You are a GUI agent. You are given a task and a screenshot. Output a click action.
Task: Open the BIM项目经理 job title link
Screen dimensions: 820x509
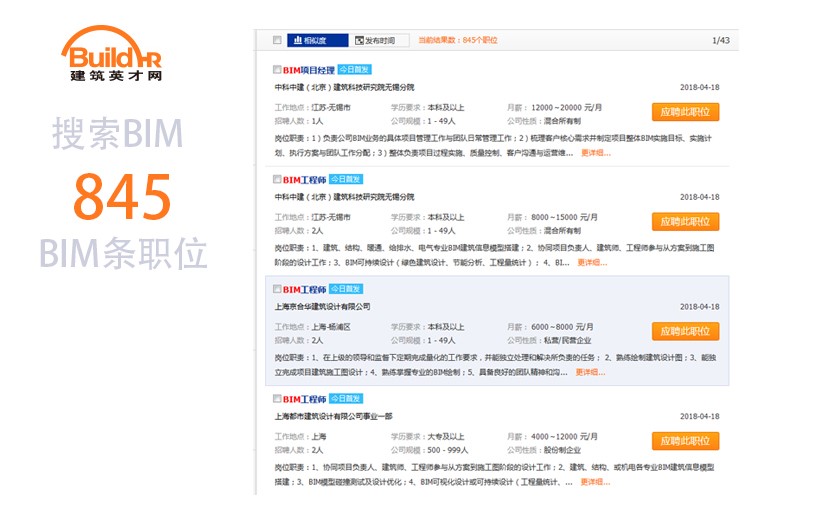[x=309, y=70]
